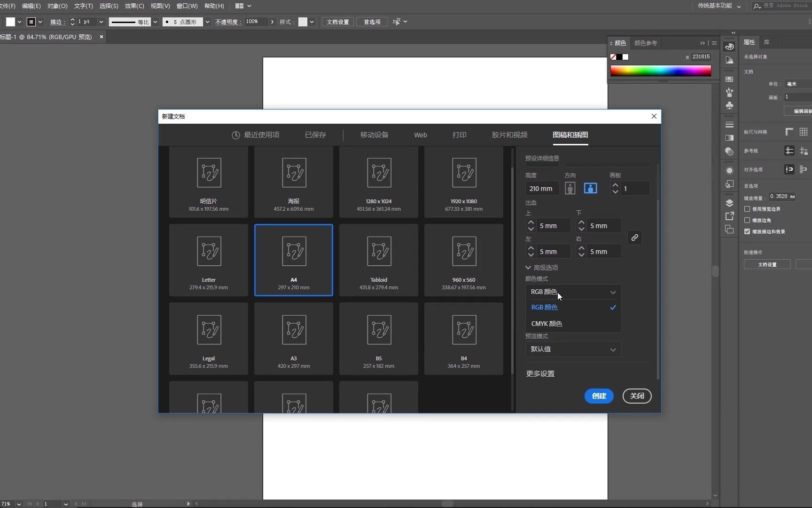
Task: Switch to 已保存 tab
Action: tap(315, 135)
